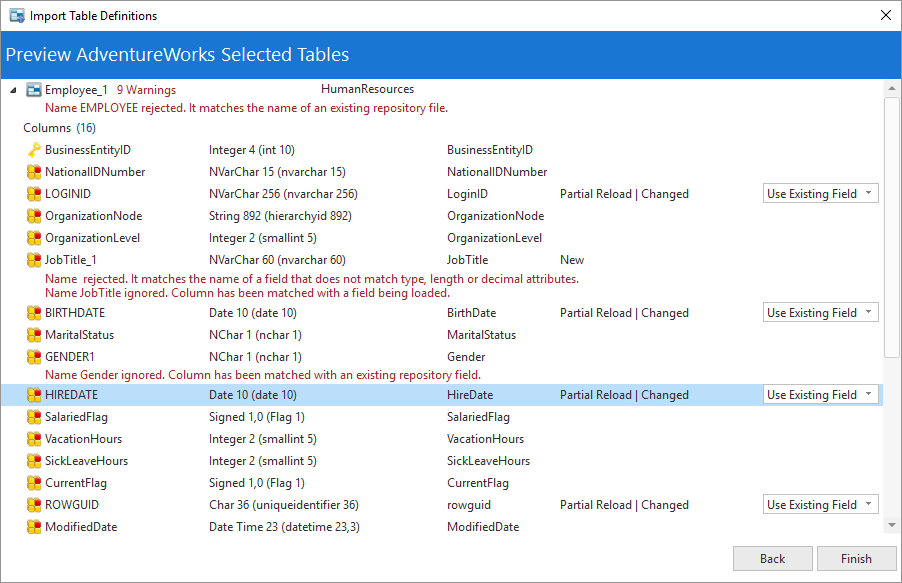Open the BIRTHDATE Use Existing Field dropdown
The image size is (902, 583).
coord(820,313)
